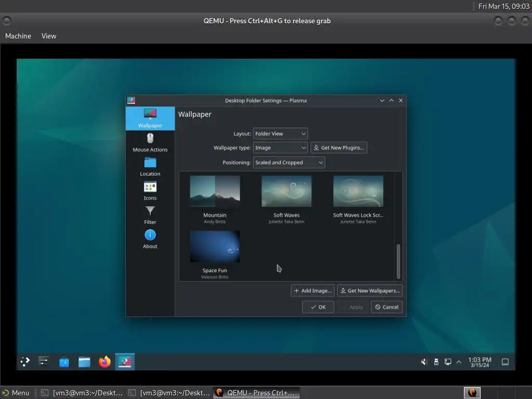Viewport: 532px width, 399px height.
Task: Switch to second vm3@vm3 terminal task
Action: (x=169, y=393)
